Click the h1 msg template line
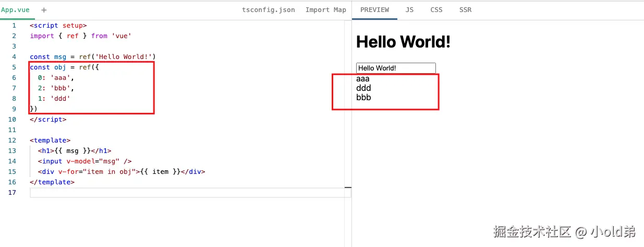The height and width of the screenshot is (247, 644). point(75,151)
